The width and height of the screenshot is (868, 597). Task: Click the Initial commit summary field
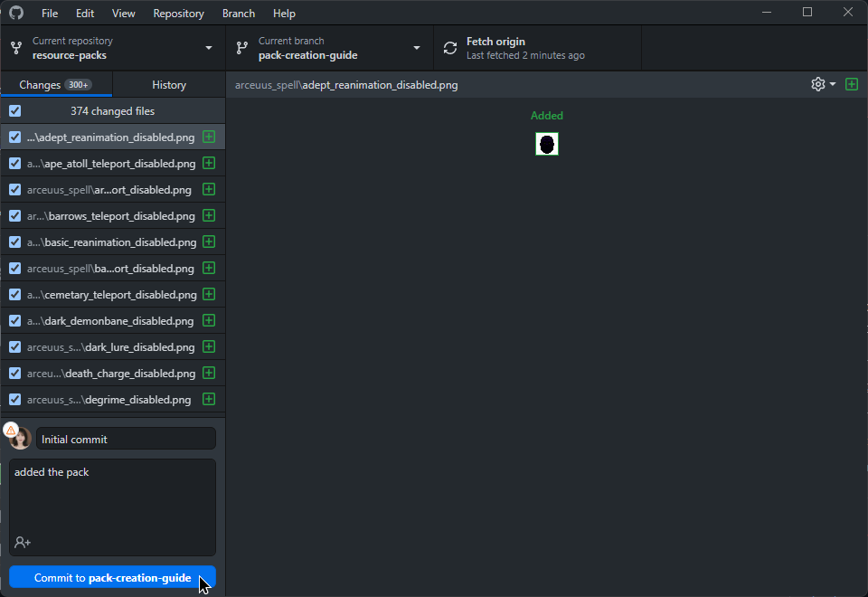click(127, 440)
